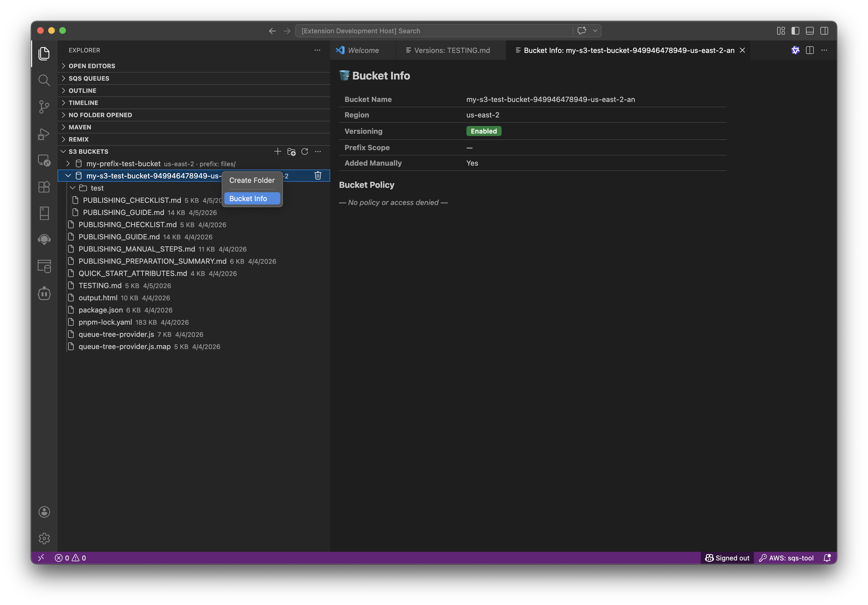Open the Accounts menu icon

coord(44,512)
